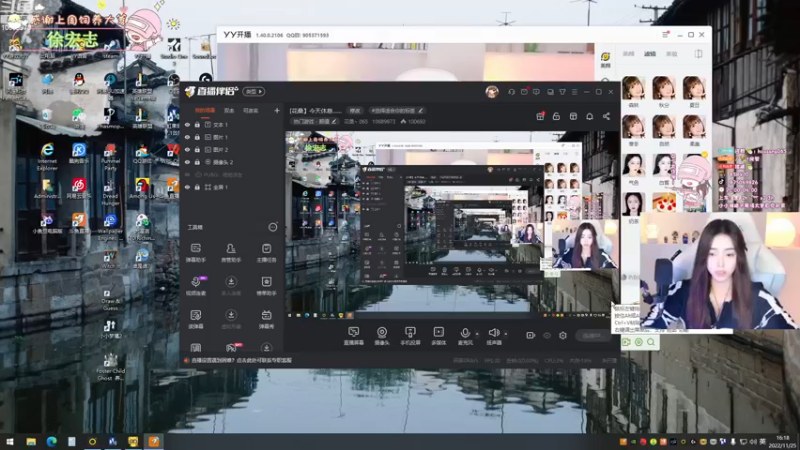Add 摄像头 source from bottom bar
800x450 pixels.
pyautogui.click(x=382, y=336)
